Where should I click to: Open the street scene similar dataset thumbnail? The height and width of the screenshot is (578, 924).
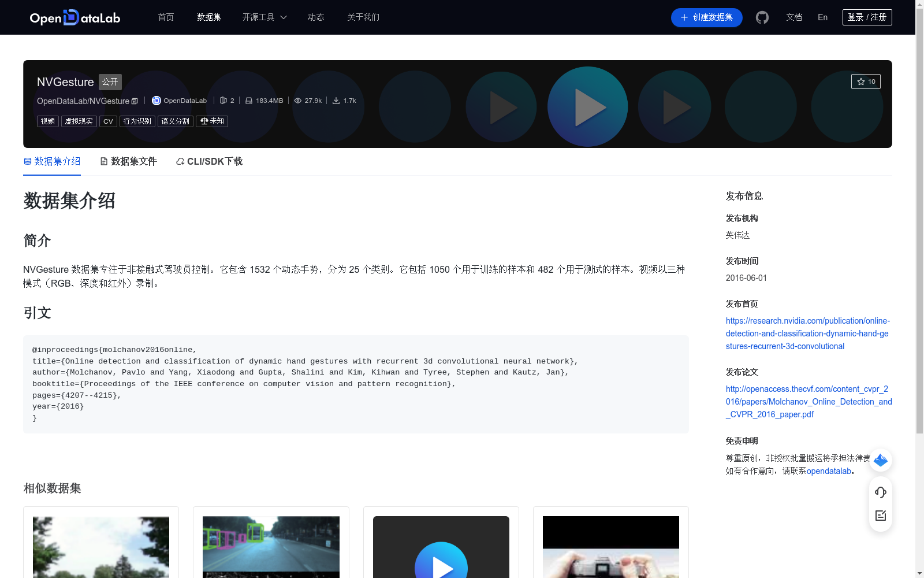click(x=271, y=547)
